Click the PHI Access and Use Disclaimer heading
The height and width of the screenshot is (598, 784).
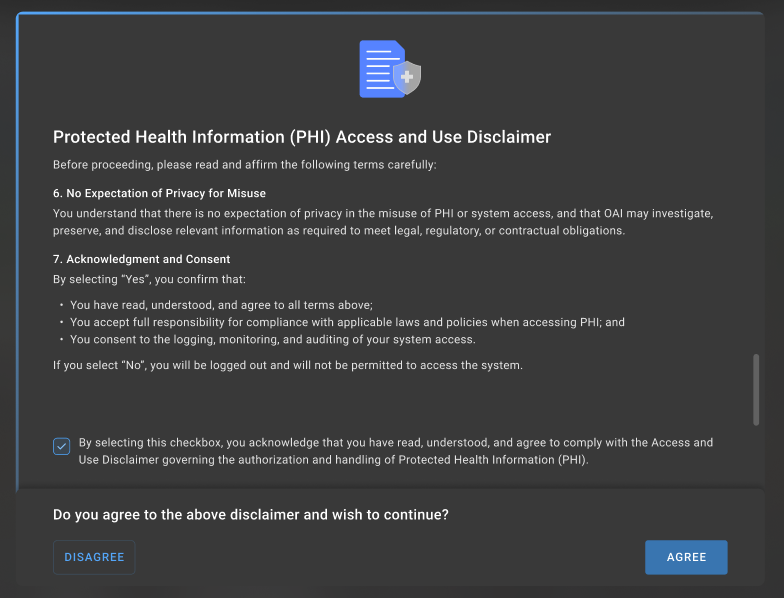tap(302, 137)
